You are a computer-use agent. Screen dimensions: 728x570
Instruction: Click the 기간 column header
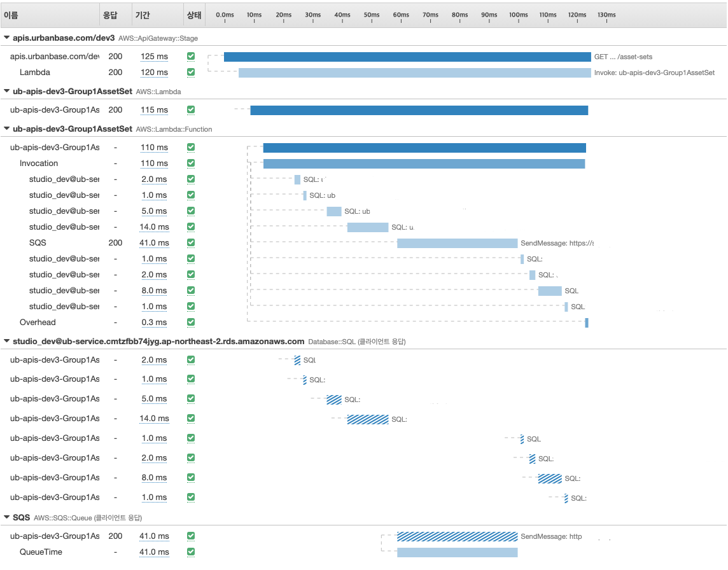click(x=143, y=15)
